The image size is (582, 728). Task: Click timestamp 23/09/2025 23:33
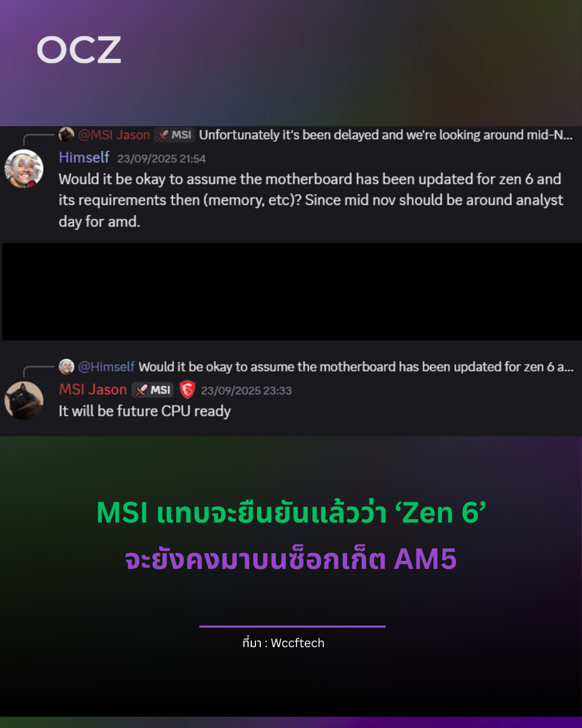[246, 390]
